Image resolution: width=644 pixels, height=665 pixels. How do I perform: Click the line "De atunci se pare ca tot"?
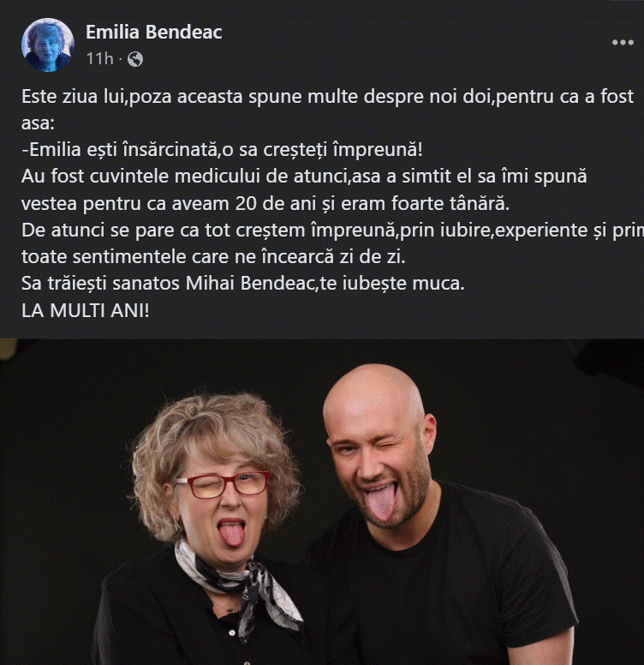tap(332, 230)
